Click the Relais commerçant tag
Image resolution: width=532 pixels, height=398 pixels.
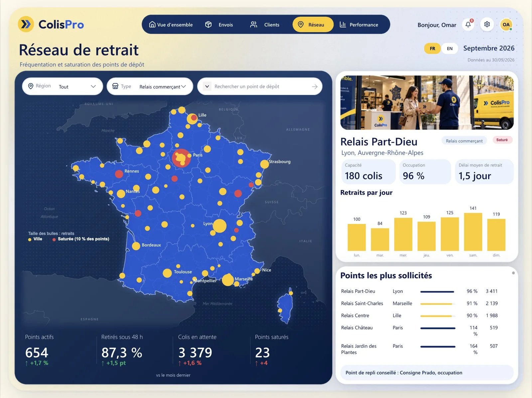coord(464,141)
